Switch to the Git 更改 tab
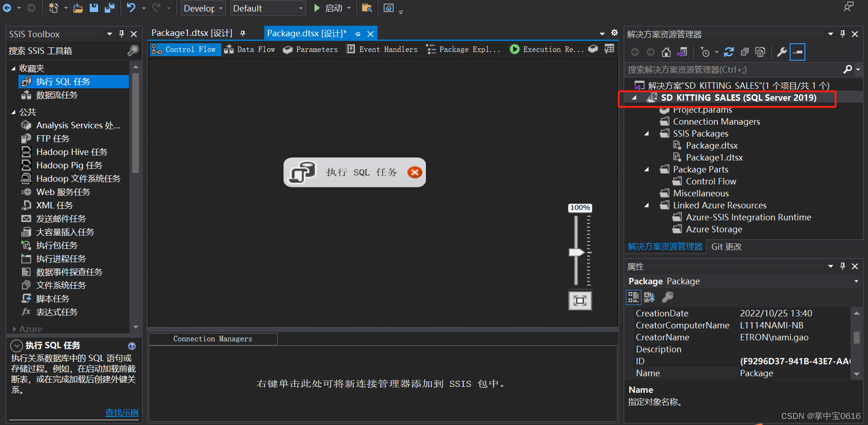This screenshot has height=425, width=868. pos(726,247)
